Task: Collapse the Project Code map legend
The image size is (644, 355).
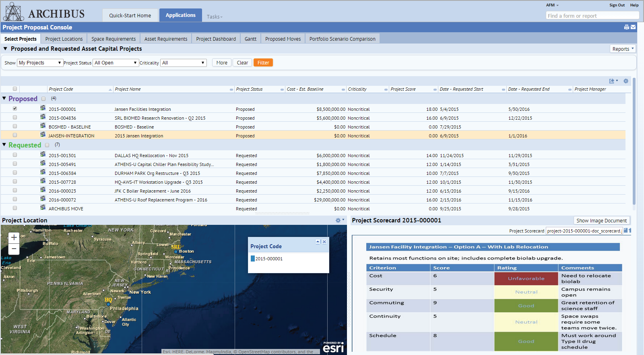Action: 318,242
